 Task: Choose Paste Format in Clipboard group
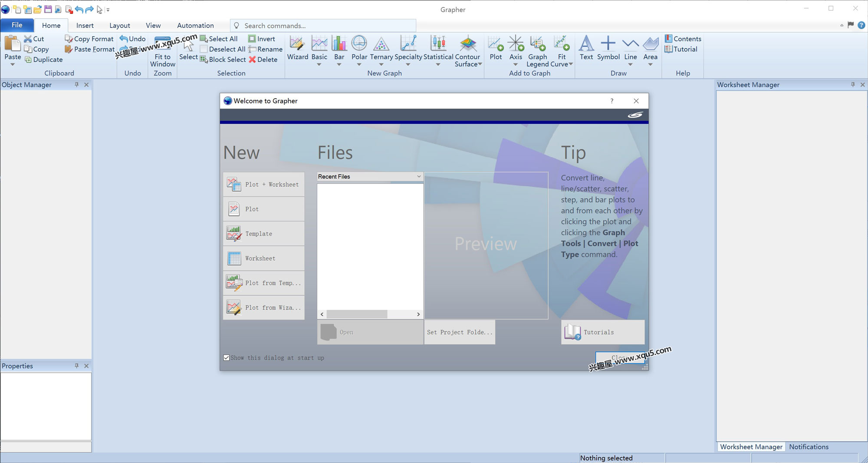(x=89, y=49)
